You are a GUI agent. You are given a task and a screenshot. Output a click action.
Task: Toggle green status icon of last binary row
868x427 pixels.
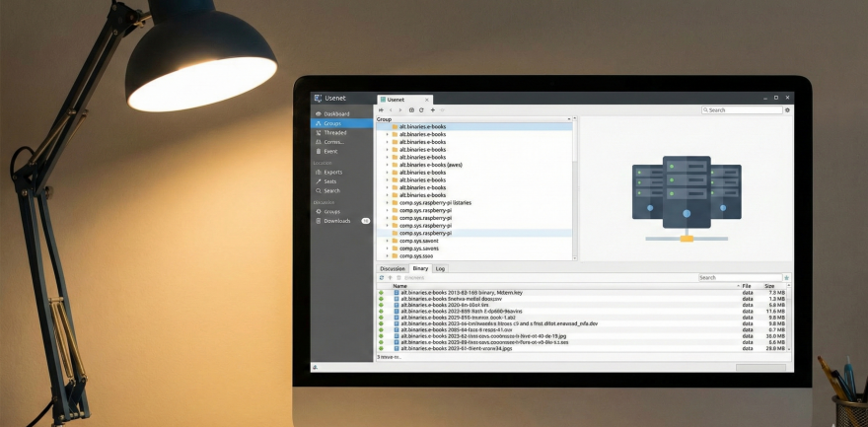click(x=381, y=348)
